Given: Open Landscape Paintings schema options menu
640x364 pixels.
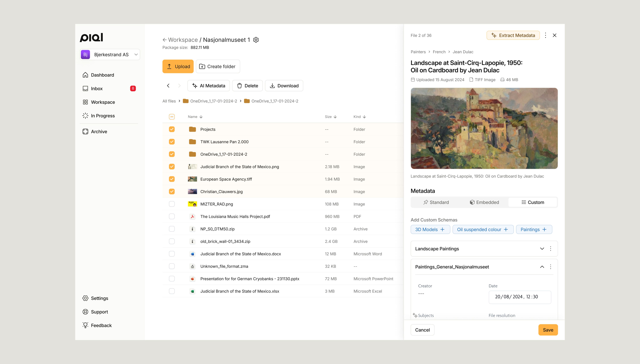Looking at the screenshot, I should [550, 248].
